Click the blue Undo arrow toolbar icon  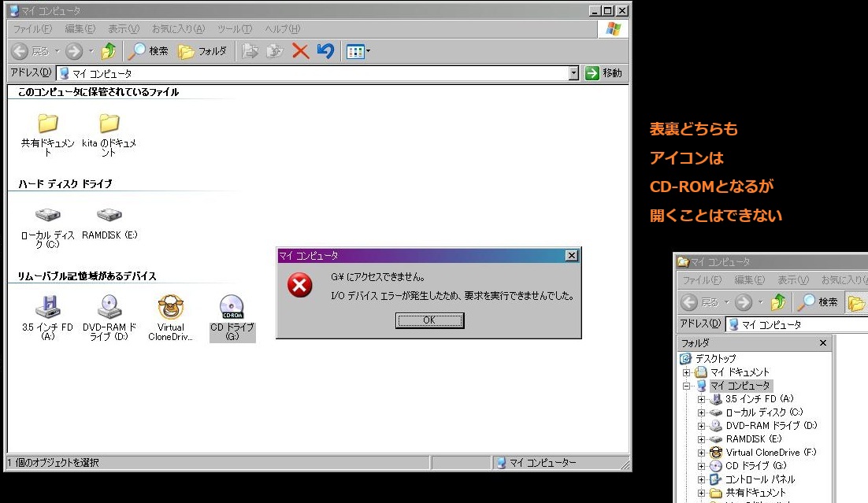tap(325, 51)
